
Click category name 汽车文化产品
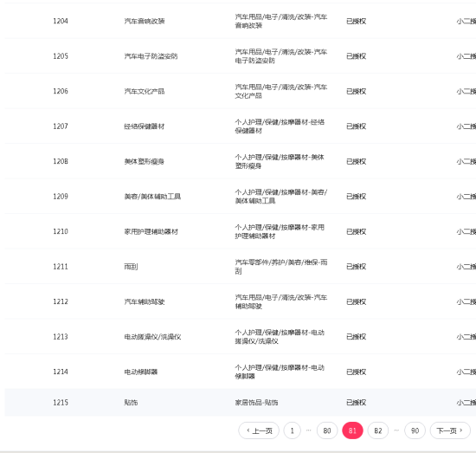(145, 91)
